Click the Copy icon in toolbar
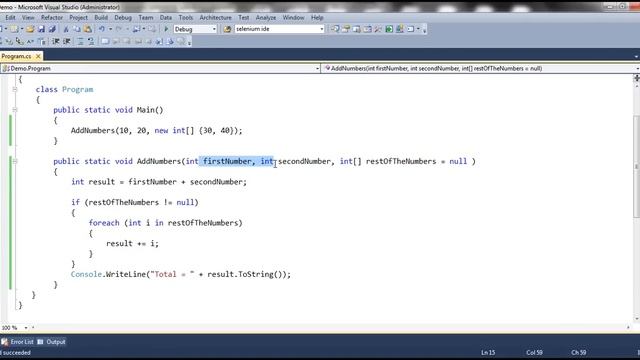The width and height of the screenshot is (640, 360). click(77, 29)
